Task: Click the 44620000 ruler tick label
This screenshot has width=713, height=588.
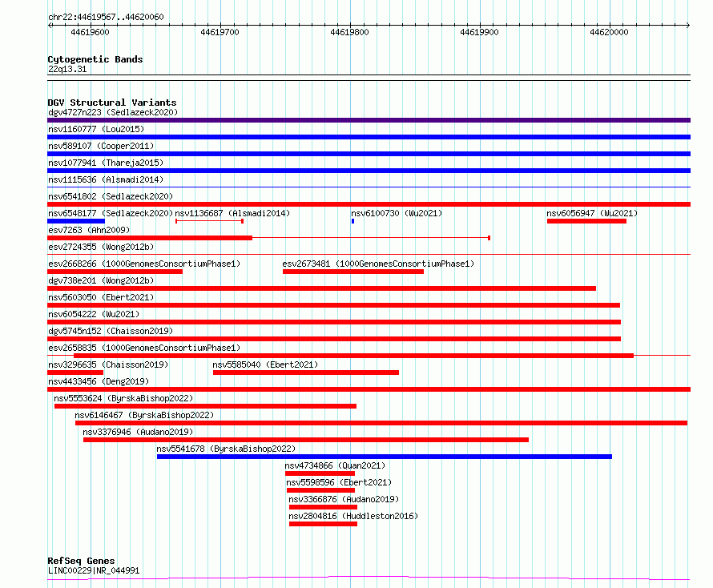Action: (610, 32)
